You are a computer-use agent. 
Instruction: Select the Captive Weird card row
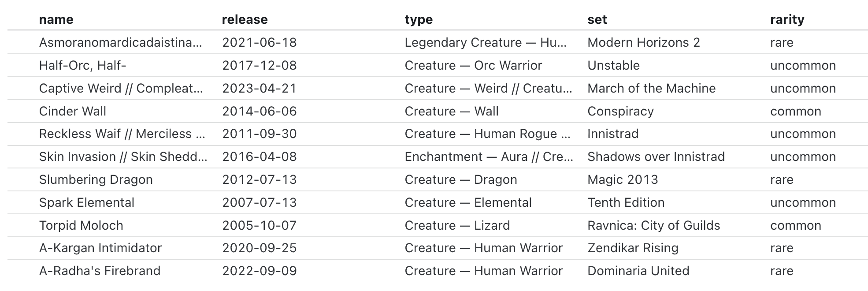pyautogui.click(x=121, y=88)
